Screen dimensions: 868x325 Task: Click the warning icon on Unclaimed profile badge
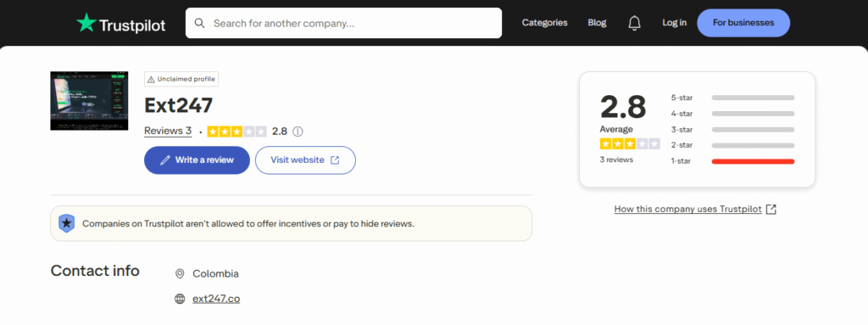[x=151, y=79]
